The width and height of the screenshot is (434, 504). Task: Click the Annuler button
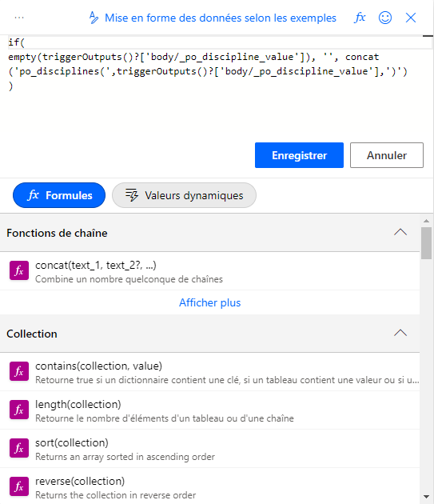click(x=387, y=155)
